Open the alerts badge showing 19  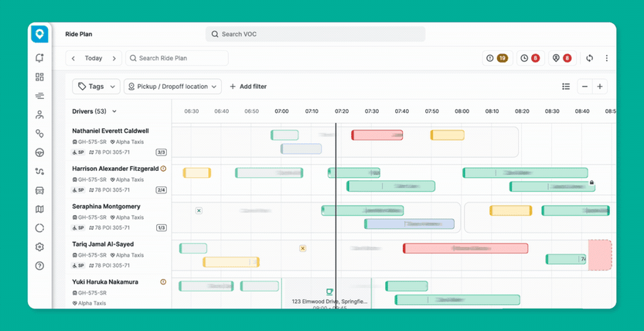coord(497,58)
